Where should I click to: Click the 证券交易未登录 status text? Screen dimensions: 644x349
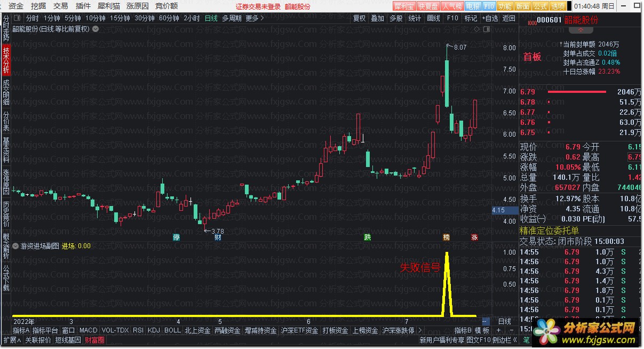click(258, 6)
